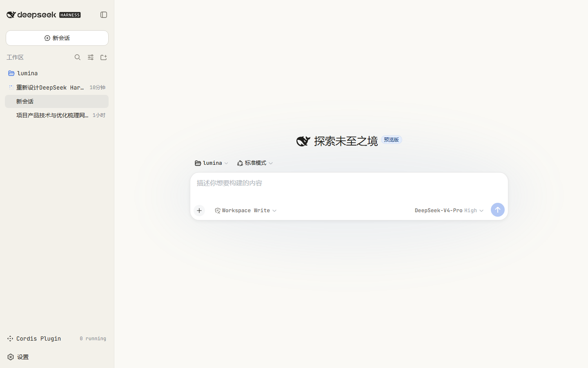Open workspace search magnifier icon

(x=78, y=57)
